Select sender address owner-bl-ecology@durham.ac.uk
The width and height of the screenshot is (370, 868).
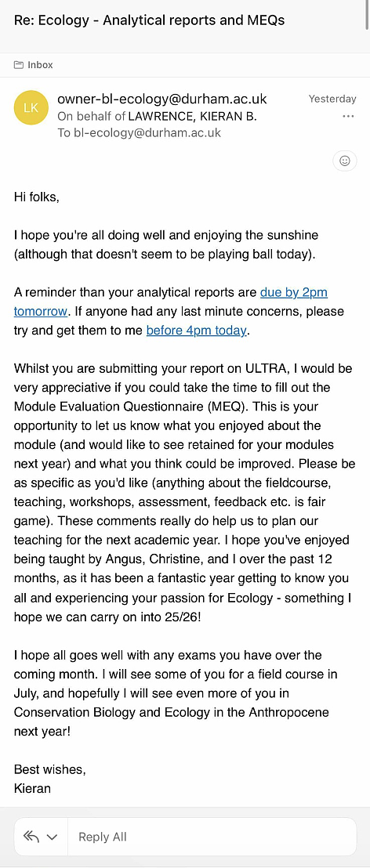tap(162, 99)
